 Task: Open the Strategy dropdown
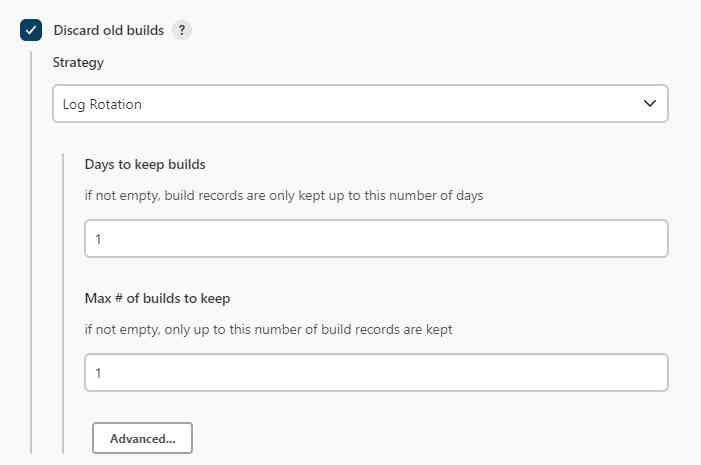click(x=360, y=104)
